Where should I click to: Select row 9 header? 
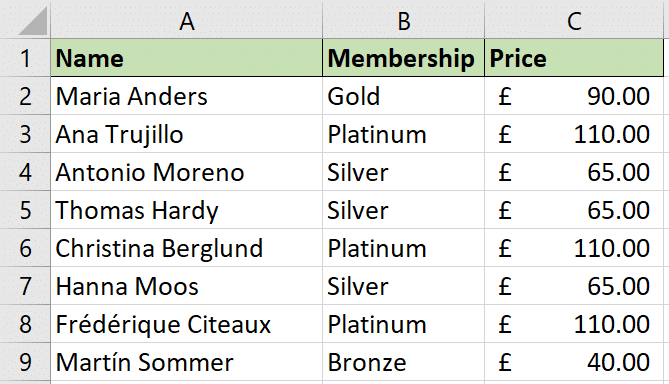coord(25,362)
